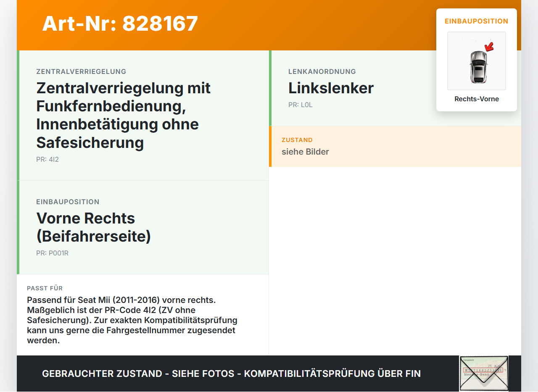Click the orange ZUSTAND label
The image size is (538, 392).
click(297, 140)
